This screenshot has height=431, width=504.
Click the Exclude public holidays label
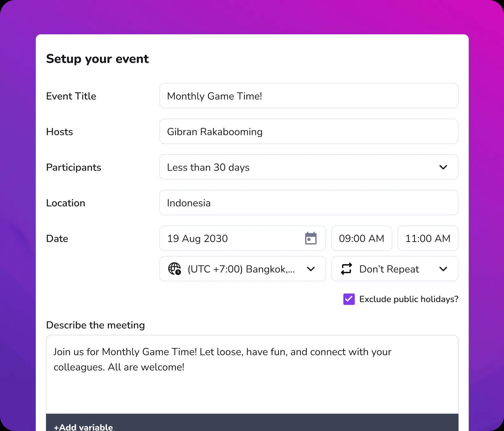409,299
